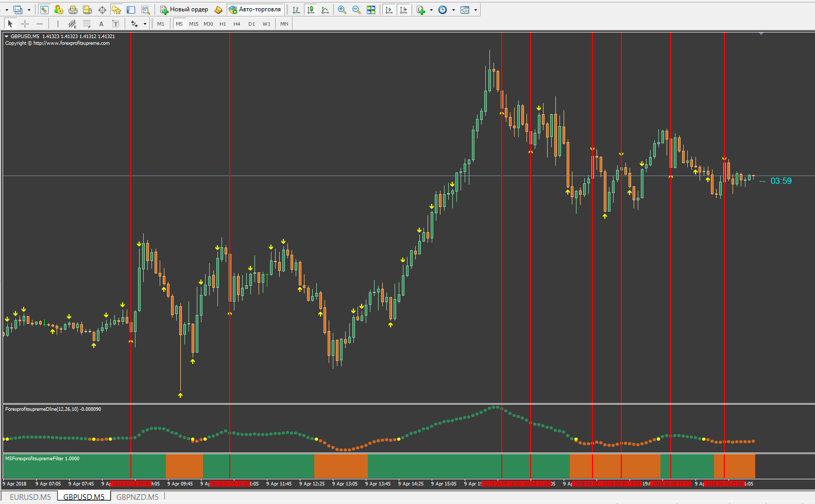Switch to the EURUSD.M5 chart tab

(x=30, y=497)
